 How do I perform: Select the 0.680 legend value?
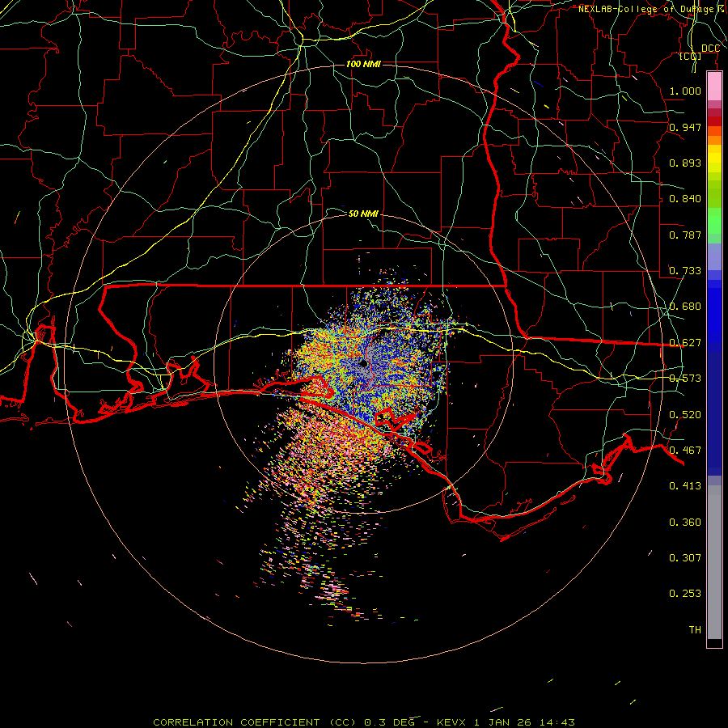tap(685, 307)
